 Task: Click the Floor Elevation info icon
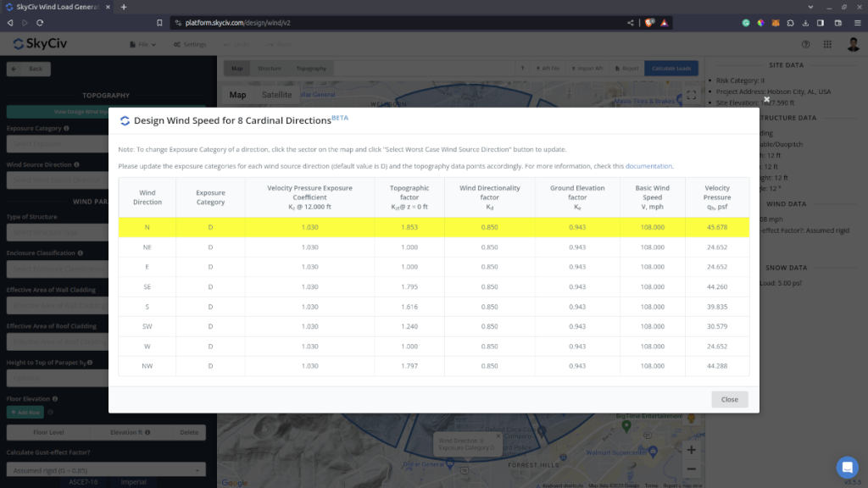tap(56, 399)
